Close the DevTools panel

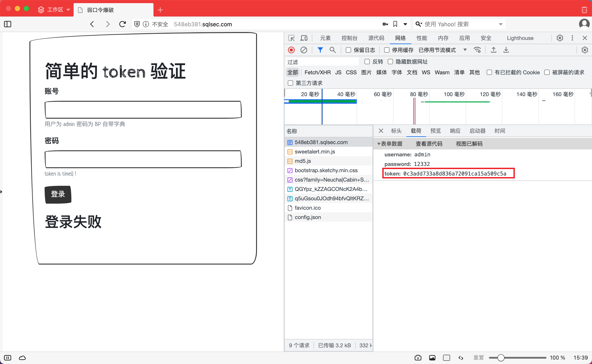click(x=585, y=38)
